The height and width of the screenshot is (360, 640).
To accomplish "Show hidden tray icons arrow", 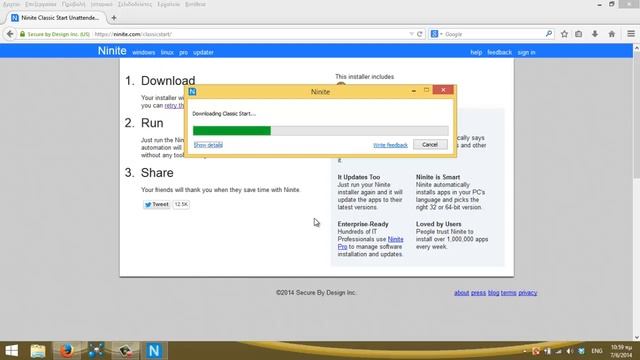I will click(x=525, y=351).
